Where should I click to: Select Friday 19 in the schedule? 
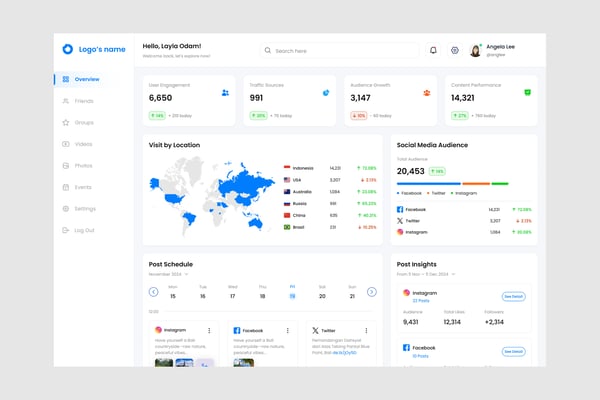pyautogui.click(x=292, y=292)
